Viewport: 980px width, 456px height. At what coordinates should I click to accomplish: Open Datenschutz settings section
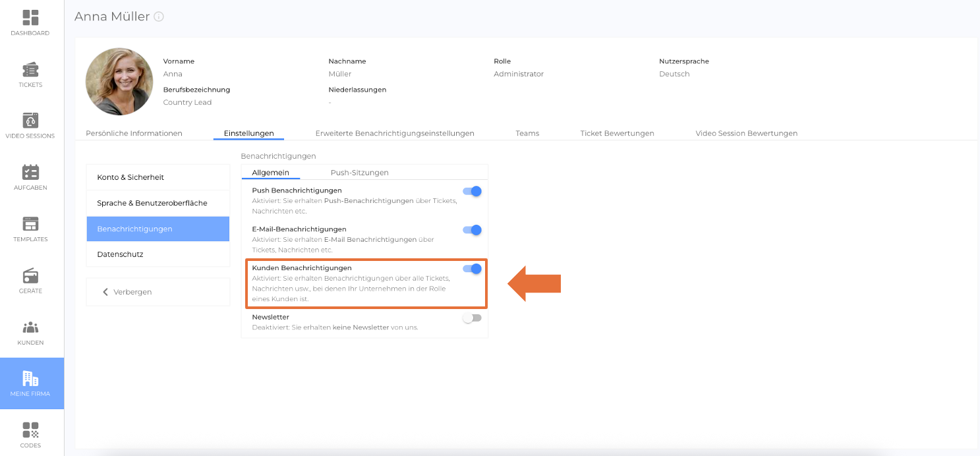[120, 254]
